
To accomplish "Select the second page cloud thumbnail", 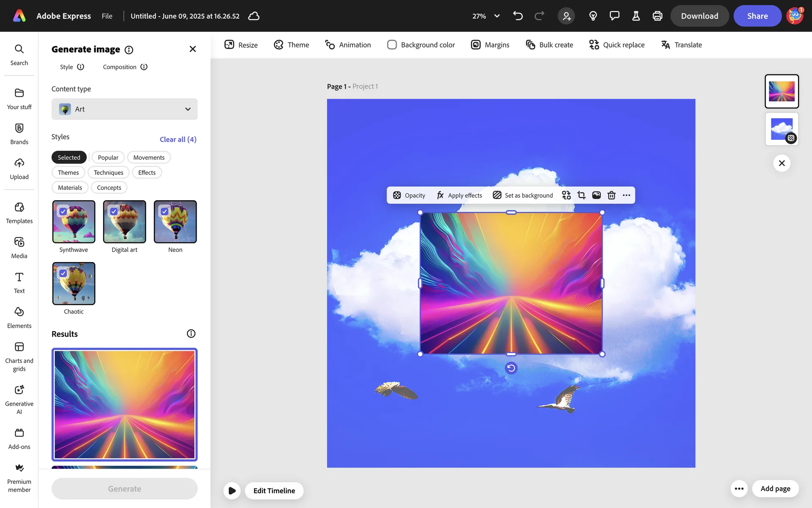I will pos(781,129).
